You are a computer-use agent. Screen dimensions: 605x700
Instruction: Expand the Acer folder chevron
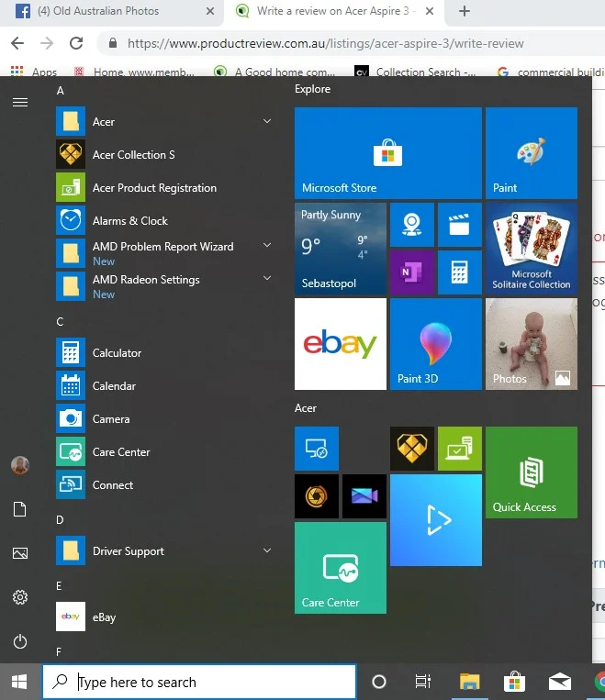(267, 121)
